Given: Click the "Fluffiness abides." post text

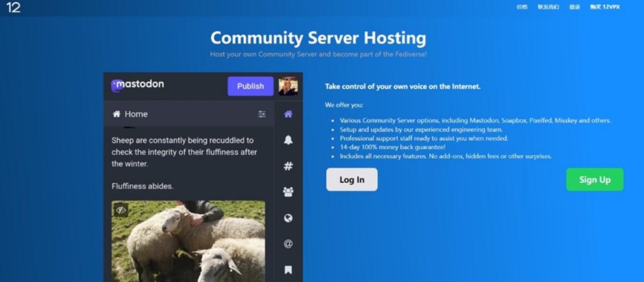Looking at the screenshot, I should tap(143, 186).
